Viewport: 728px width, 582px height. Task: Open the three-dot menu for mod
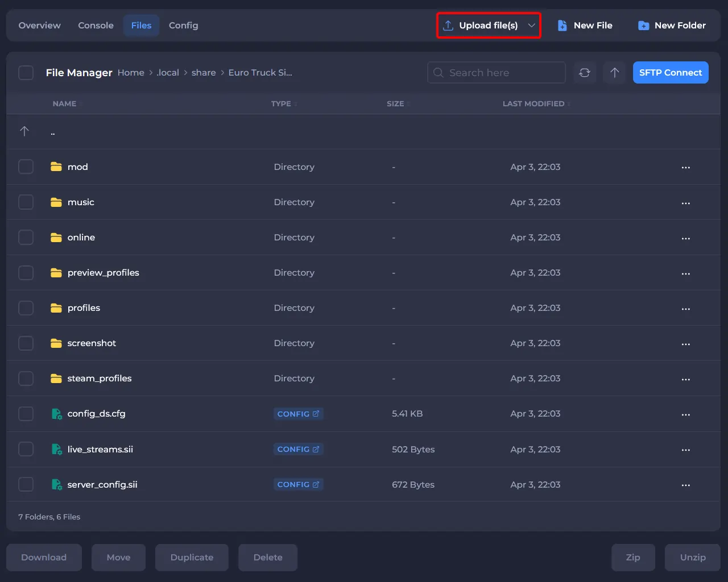click(686, 168)
